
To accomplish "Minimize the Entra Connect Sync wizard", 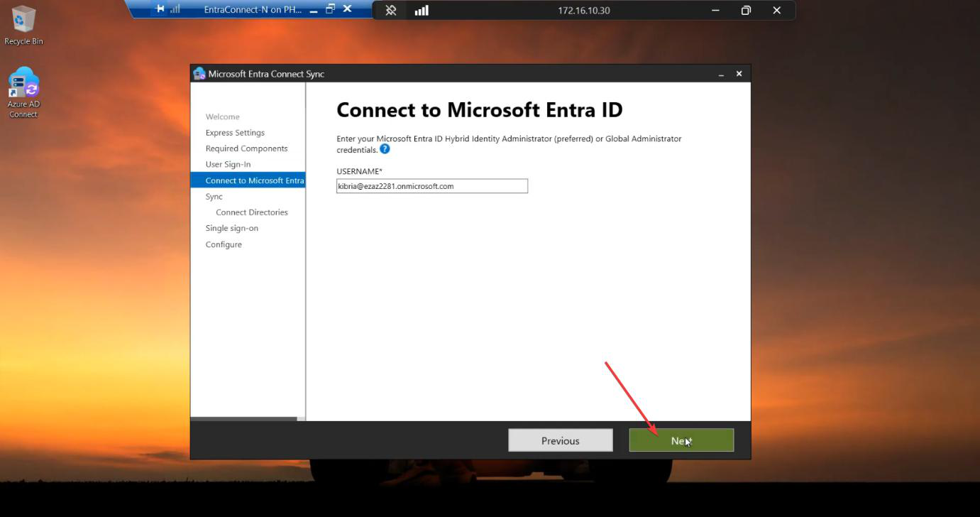I will pos(721,74).
